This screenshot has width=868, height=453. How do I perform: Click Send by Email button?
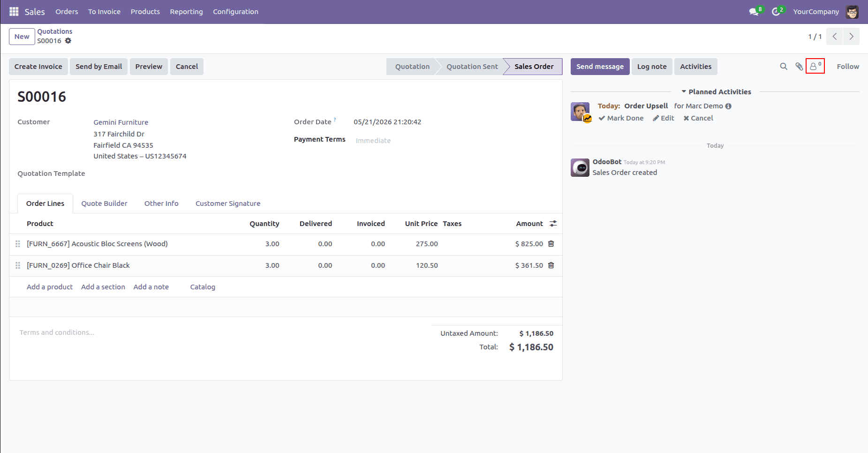coord(99,67)
